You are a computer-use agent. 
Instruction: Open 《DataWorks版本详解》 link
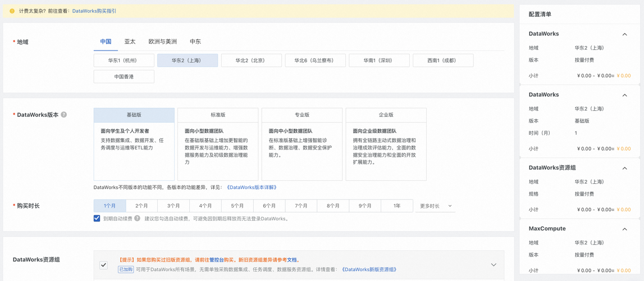point(252,187)
